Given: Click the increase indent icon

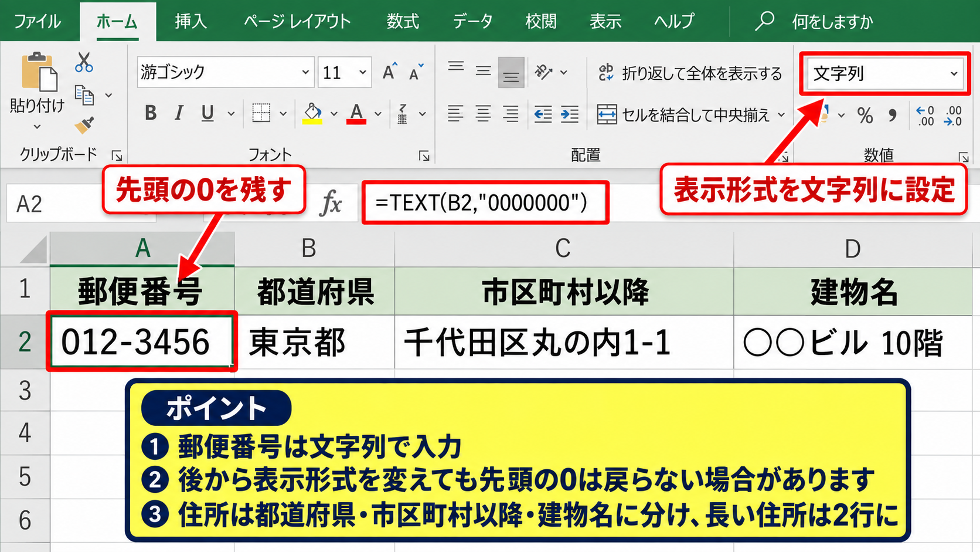Looking at the screenshot, I should [569, 114].
